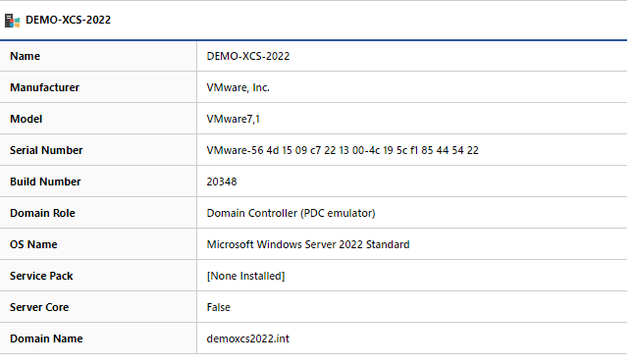
Task: Click the VMware serial number value
Action: 343,150
